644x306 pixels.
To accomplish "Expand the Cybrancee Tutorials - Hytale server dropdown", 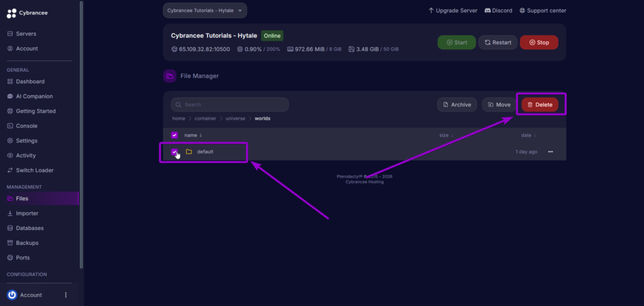I will click(204, 10).
